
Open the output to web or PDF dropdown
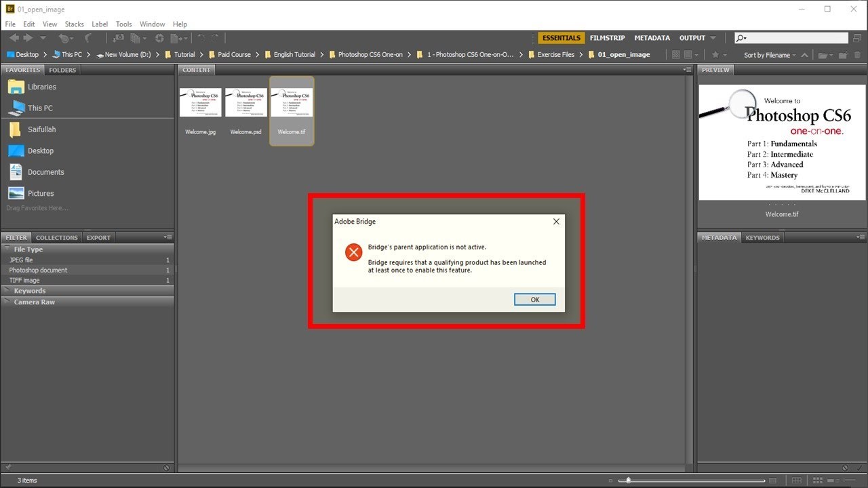(179, 38)
